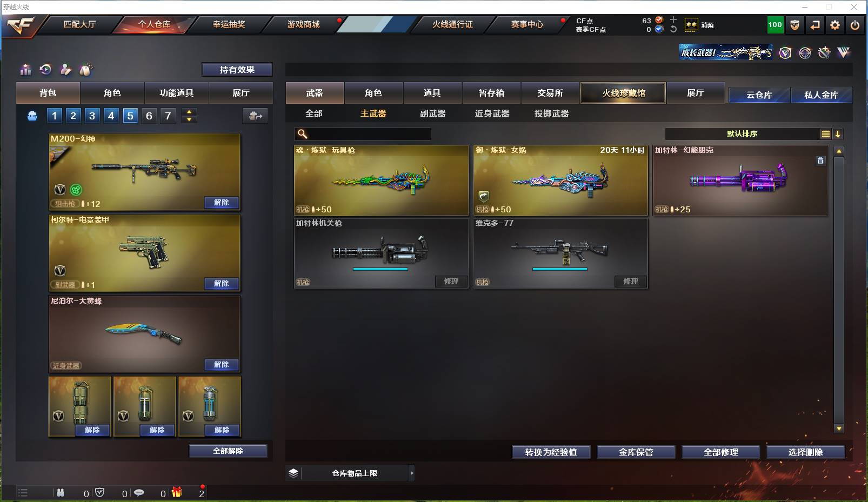This screenshot has width=868, height=502.
Task: Expand the 仓库物品上限 arrow
Action: pyautogui.click(x=411, y=473)
